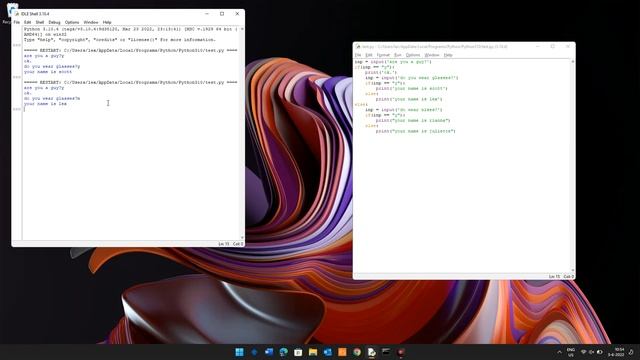The image size is (640, 360).
Task: Open the notifications icon in system tray
Action: pos(631,352)
